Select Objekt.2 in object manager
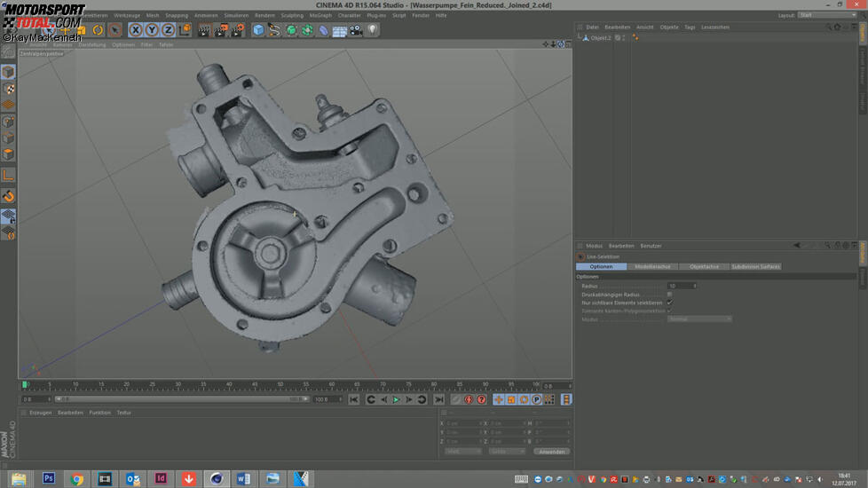 601,38
